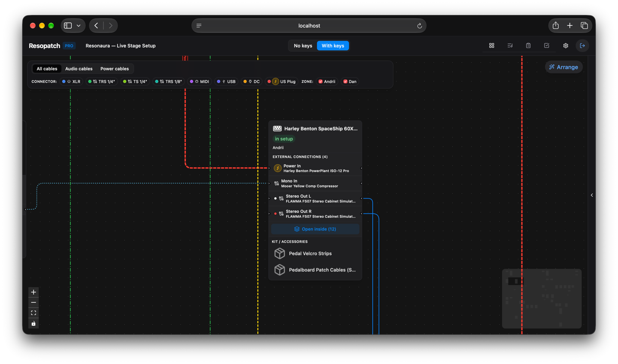Click the Power In lightning bolt icon
Viewport: 618px width, 364px height.
tap(278, 168)
